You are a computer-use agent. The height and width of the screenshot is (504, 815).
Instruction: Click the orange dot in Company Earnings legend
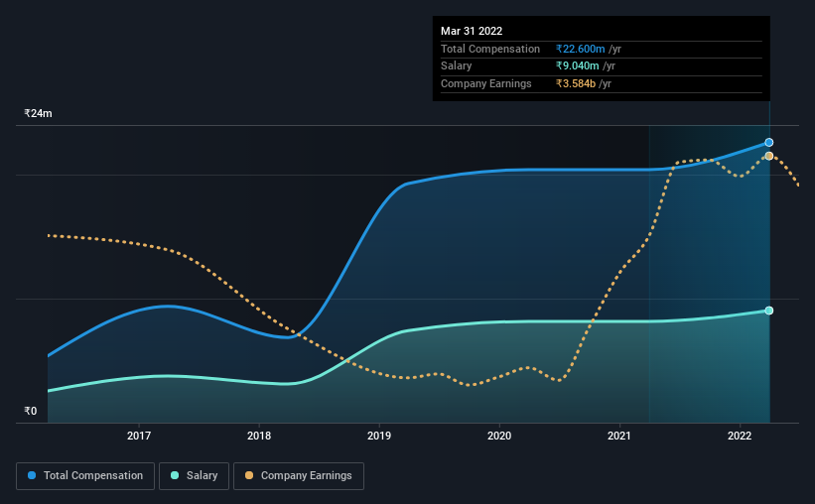[249, 475]
